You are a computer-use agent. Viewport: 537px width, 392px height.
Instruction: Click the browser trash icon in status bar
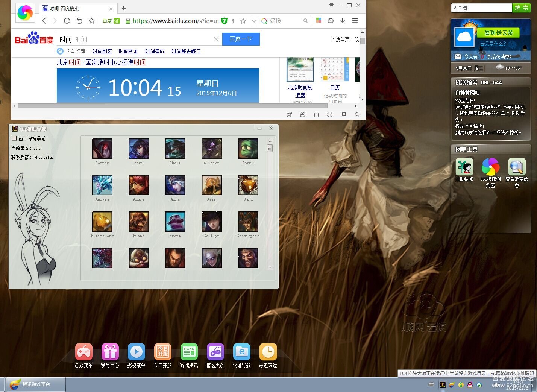(x=316, y=115)
